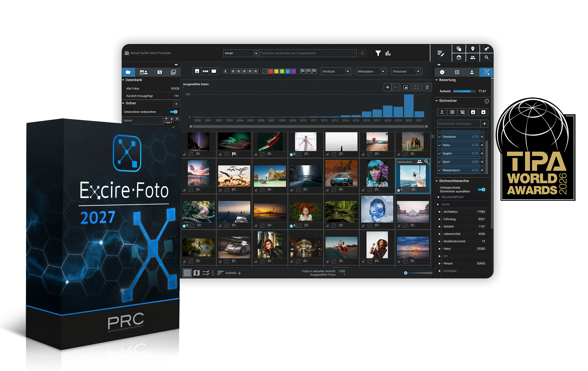This screenshot has height=371, width=588.
Task: Open the Attribute dropdown
Action: tap(336, 71)
